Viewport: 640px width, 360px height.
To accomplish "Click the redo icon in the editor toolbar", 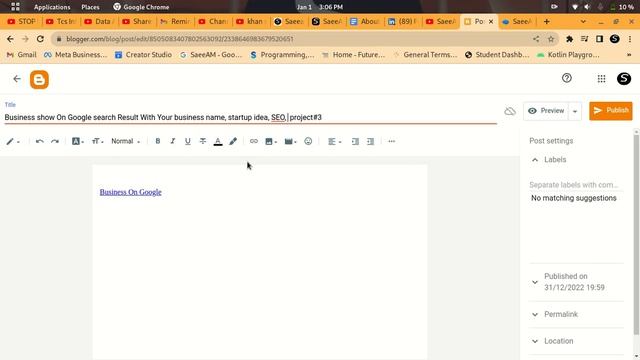I will pos(55,141).
